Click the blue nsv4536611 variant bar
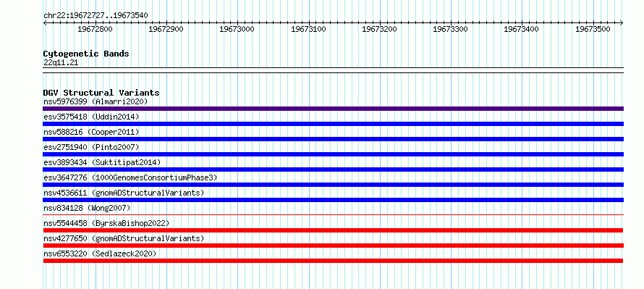Screen dimensions: 644x289 (x=333, y=200)
